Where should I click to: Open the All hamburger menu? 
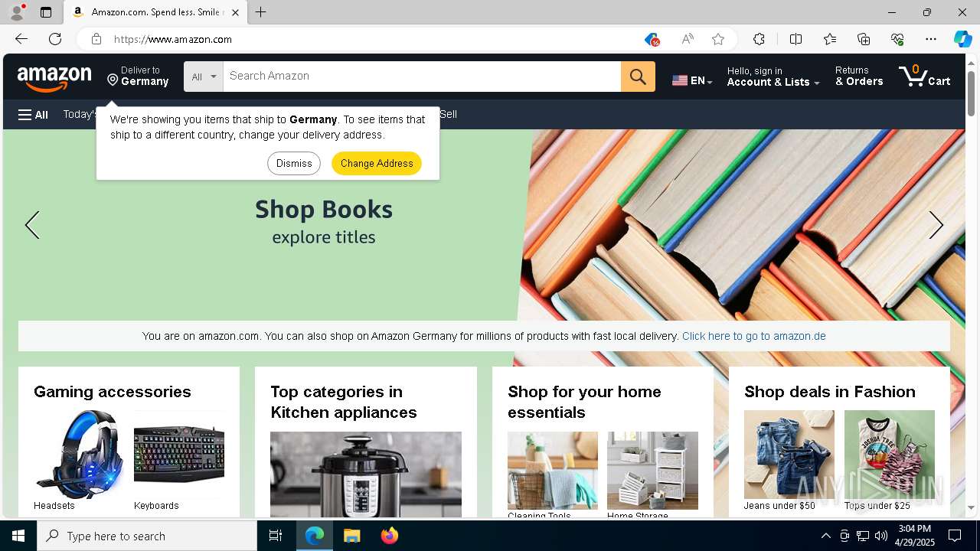pos(33,115)
